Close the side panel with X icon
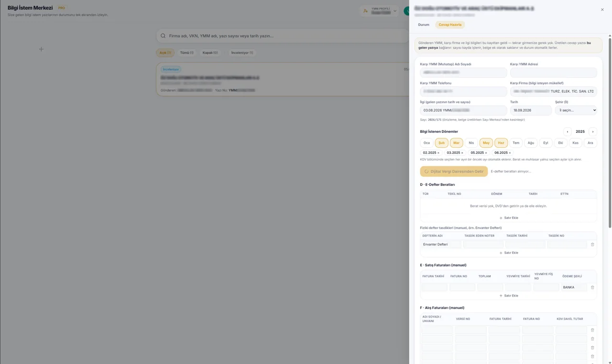This screenshot has height=364, width=612. coord(602,10)
